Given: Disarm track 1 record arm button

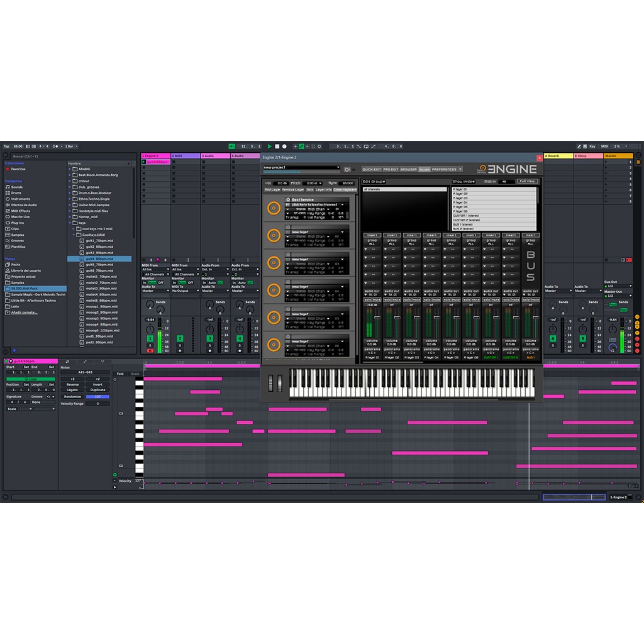Looking at the screenshot, I should pyautogui.click(x=150, y=351).
